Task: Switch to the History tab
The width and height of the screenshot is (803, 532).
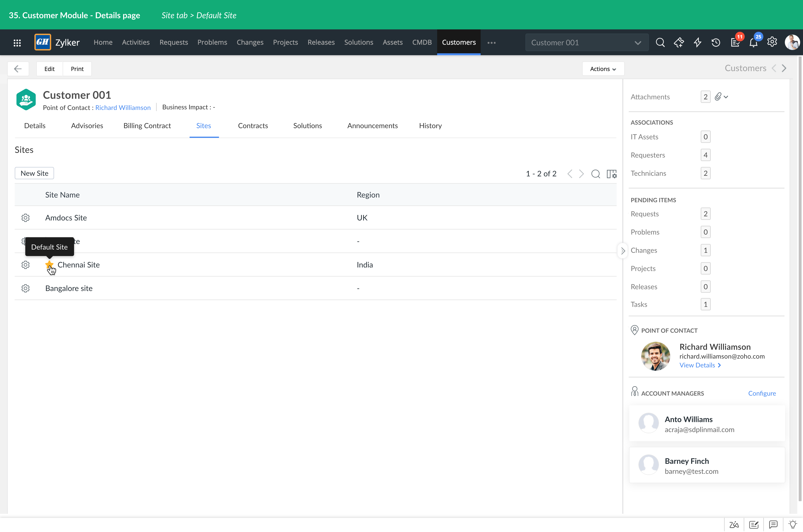Action: (430, 126)
